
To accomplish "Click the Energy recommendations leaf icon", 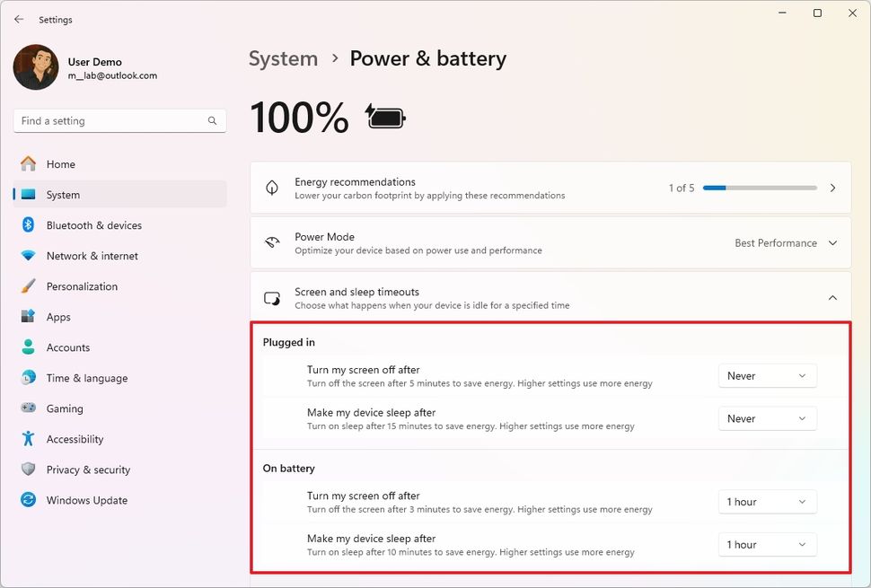I will coord(271,187).
